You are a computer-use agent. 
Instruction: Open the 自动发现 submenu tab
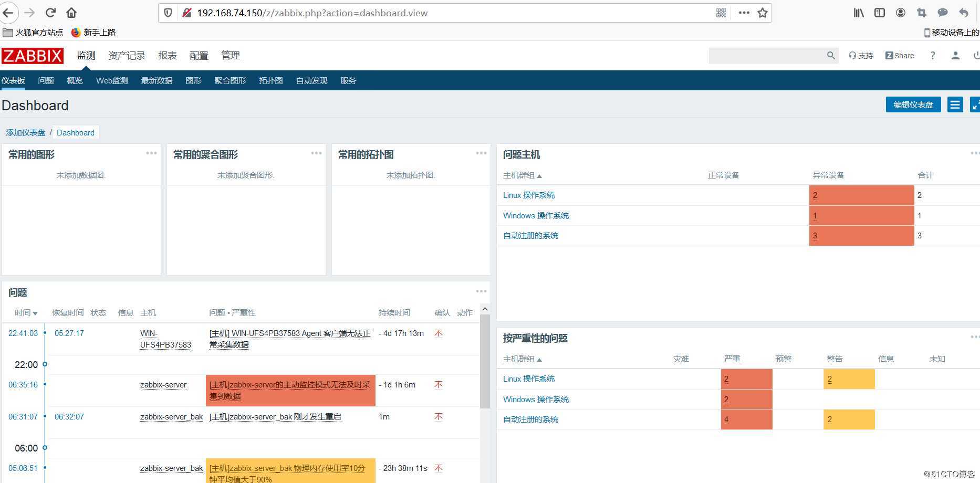tap(311, 81)
